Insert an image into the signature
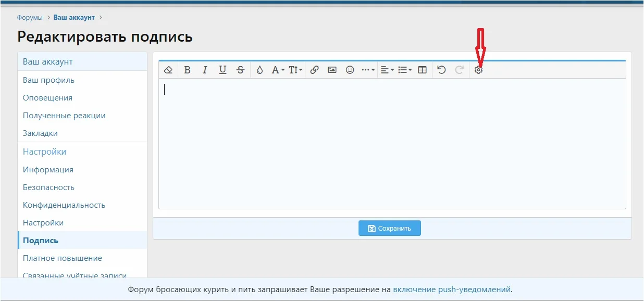This screenshot has width=644, height=302. (x=332, y=69)
